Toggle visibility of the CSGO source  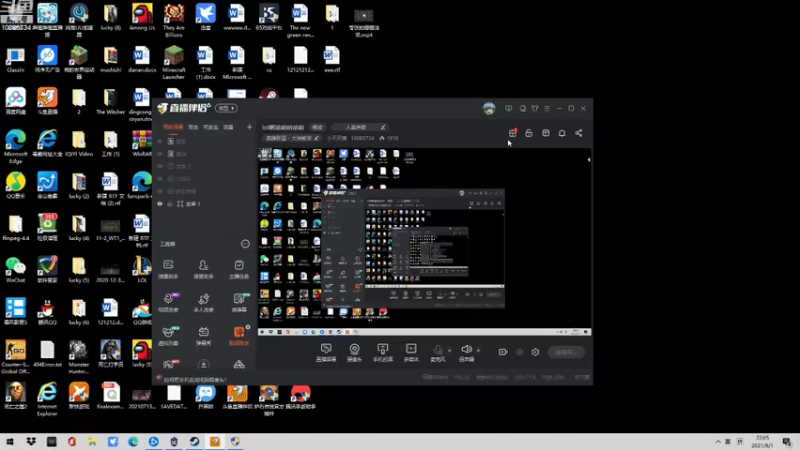click(x=160, y=179)
